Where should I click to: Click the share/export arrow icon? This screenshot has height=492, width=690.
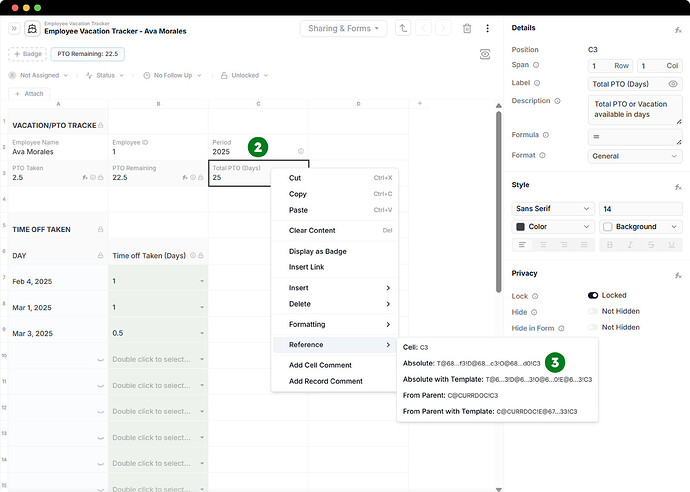tap(403, 29)
